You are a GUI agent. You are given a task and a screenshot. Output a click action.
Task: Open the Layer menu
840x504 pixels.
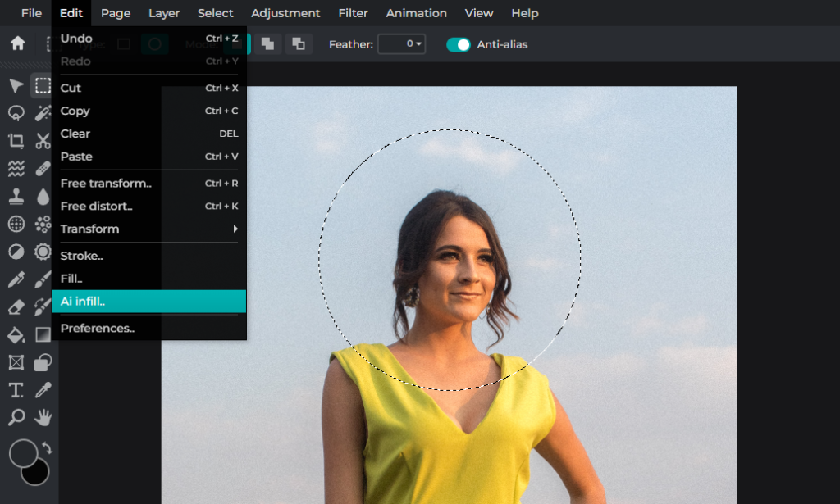tap(164, 13)
